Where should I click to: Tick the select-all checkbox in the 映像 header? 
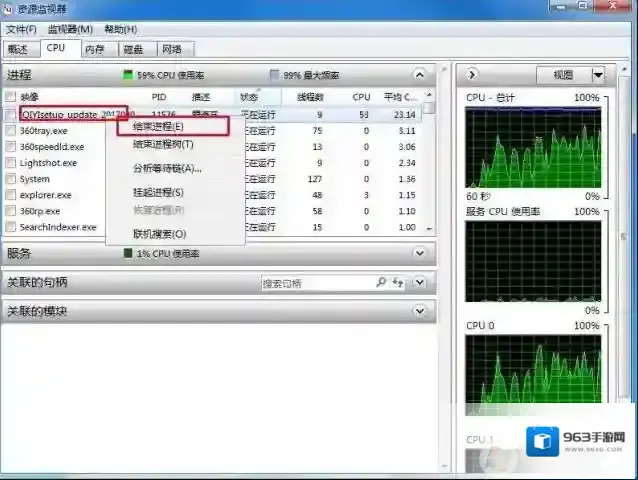10,97
